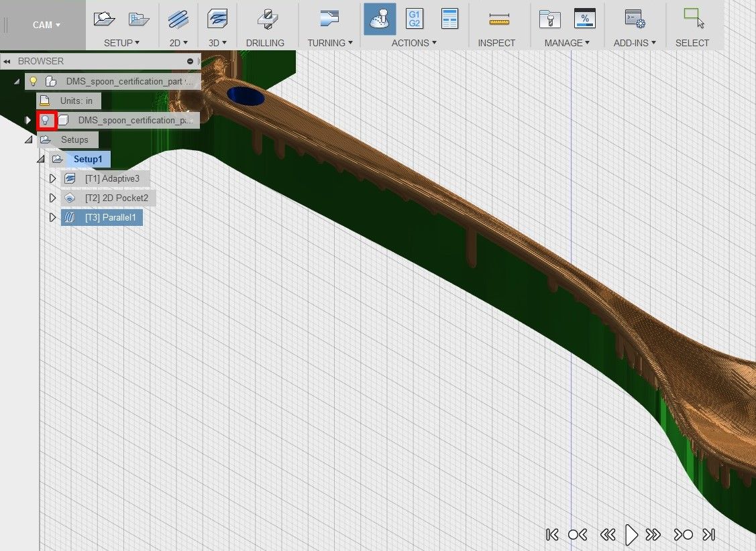Click the 2D toolpath icon
The width and height of the screenshot is (756, 551).
coord(178,19)
